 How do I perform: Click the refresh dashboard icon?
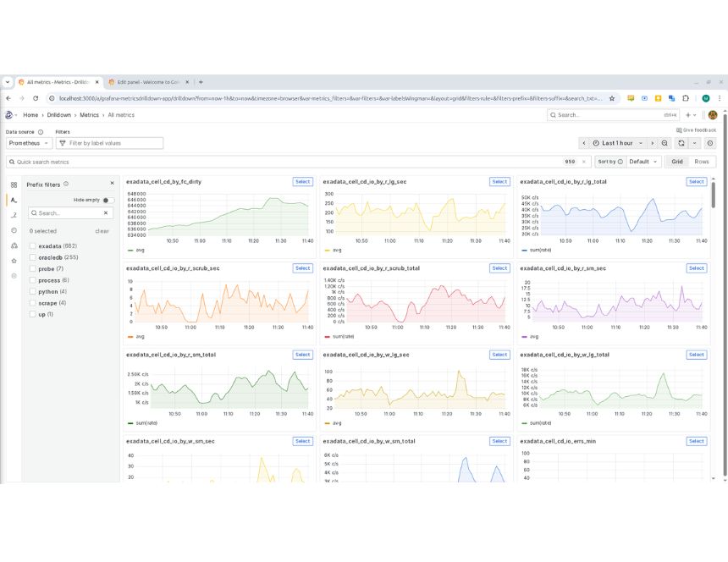click(681, 143)
